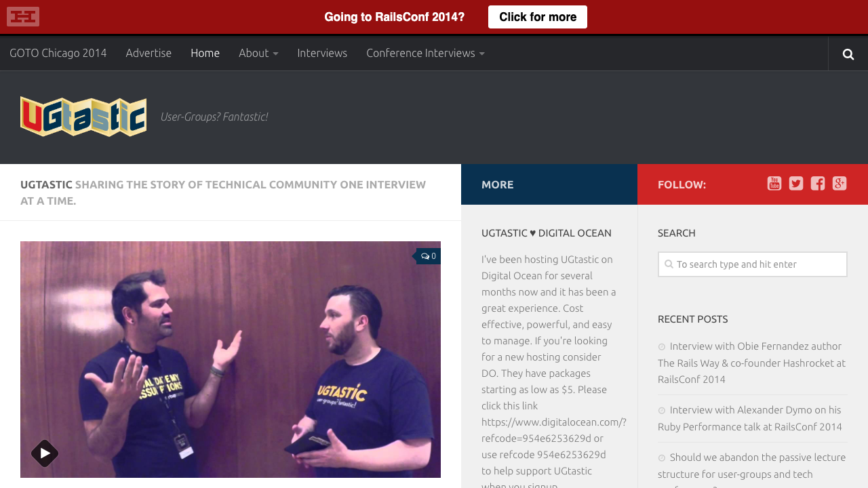This screenshot has height=488, width=868.
Task: Open the Obie Fernandez interview post link
Action: pos(751,363)
